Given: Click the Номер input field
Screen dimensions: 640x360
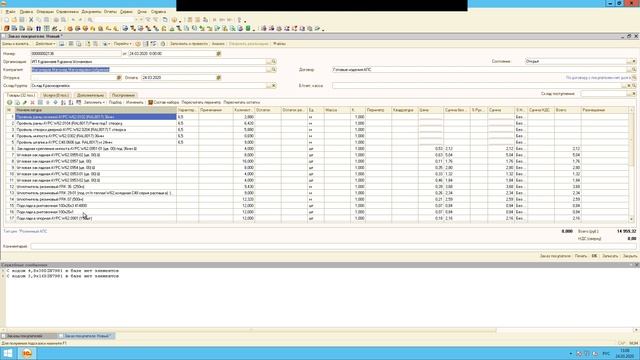Looking at the screenshot, I should (x=76, y=53).
